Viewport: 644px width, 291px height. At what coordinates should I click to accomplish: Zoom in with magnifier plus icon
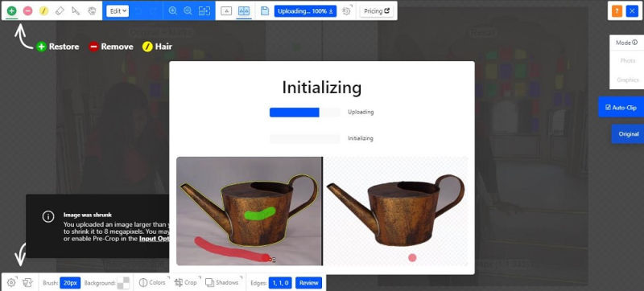coord(173,11)
